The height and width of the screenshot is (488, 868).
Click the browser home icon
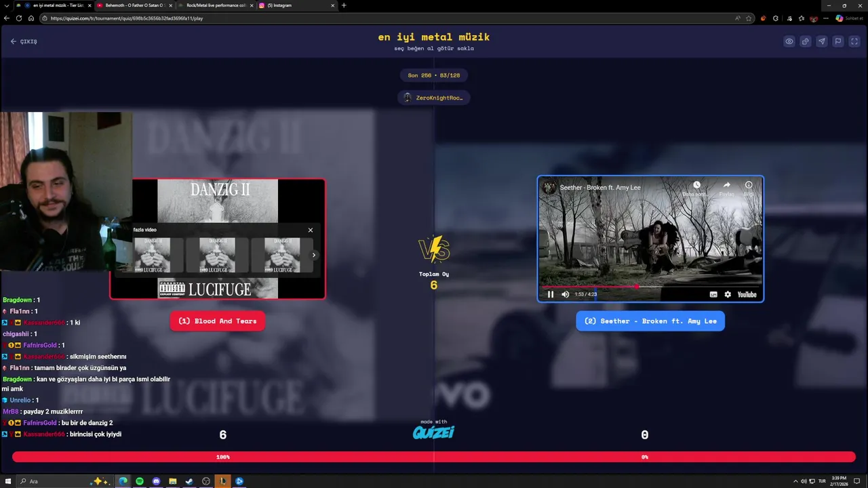click(x=31, y=18)
